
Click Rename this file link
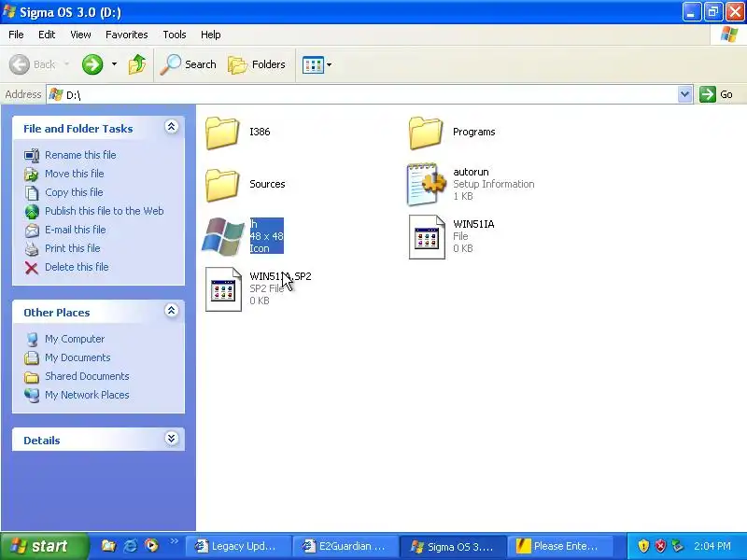(80, 155)
